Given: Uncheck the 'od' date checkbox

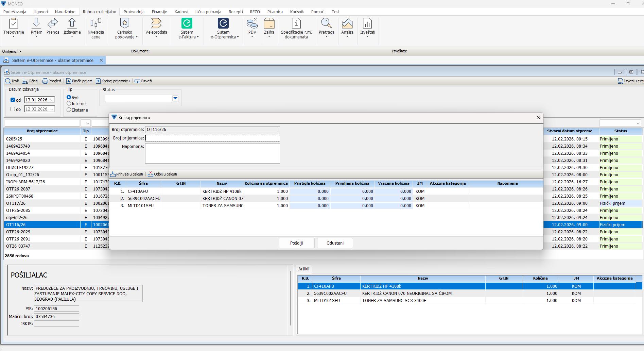Looking at the screenshot, I should point(13,100).
